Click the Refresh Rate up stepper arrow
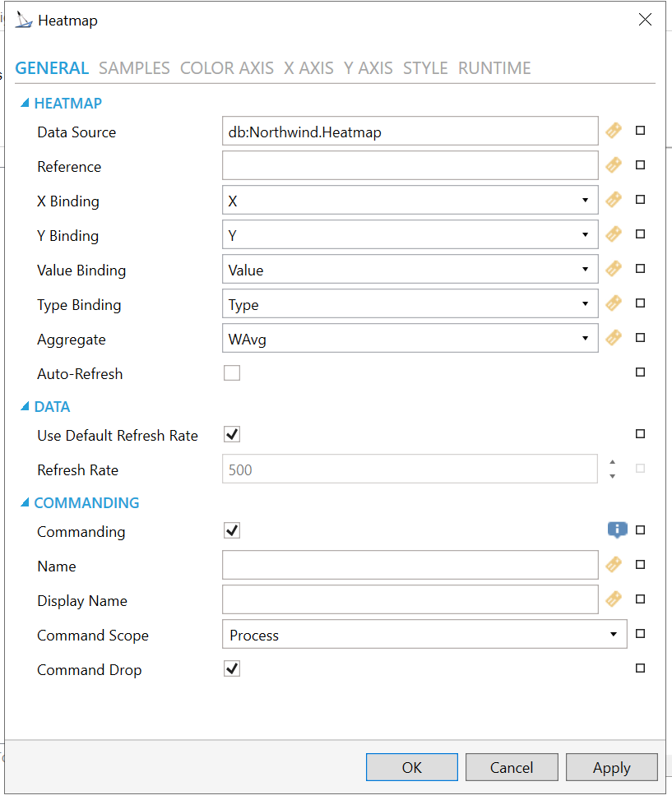Viewport: 672px width, 800px height. (x=612, y=463)
